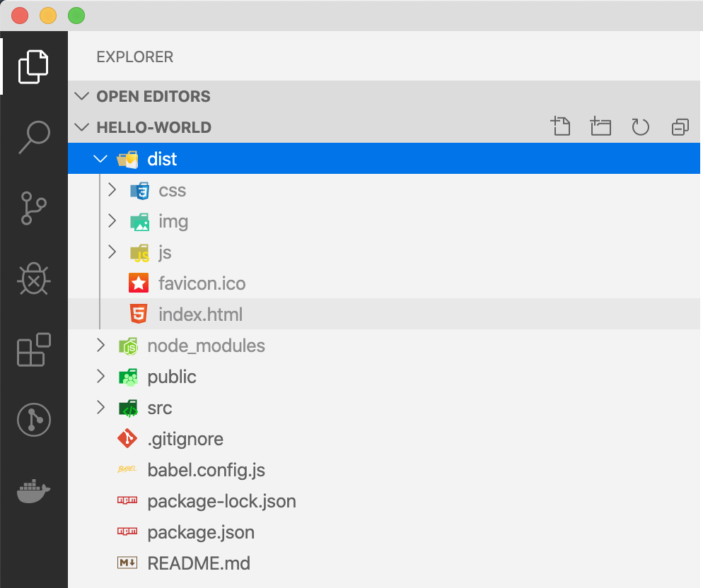The height and width of the screenshot is (588, 703).
Task: Open the Extensions view
Action: tap(34, 350)
